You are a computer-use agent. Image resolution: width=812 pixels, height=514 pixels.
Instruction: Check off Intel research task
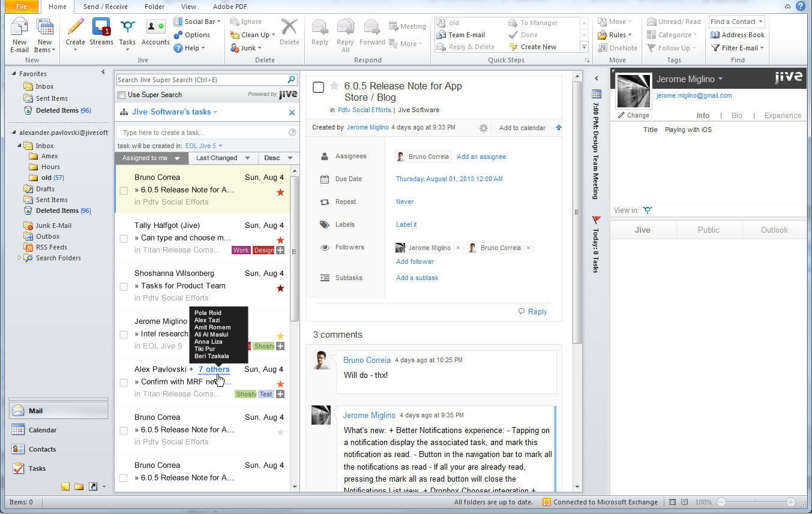[124, 335]
